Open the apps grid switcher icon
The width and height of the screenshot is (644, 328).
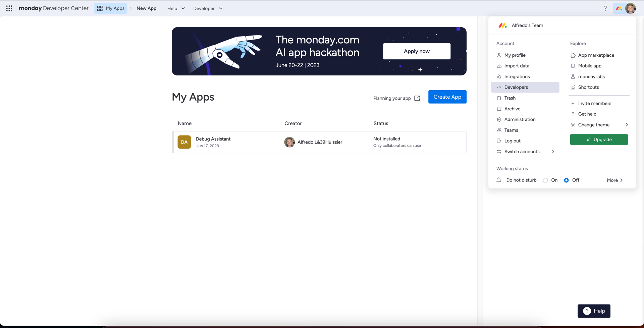click(9, 8)
